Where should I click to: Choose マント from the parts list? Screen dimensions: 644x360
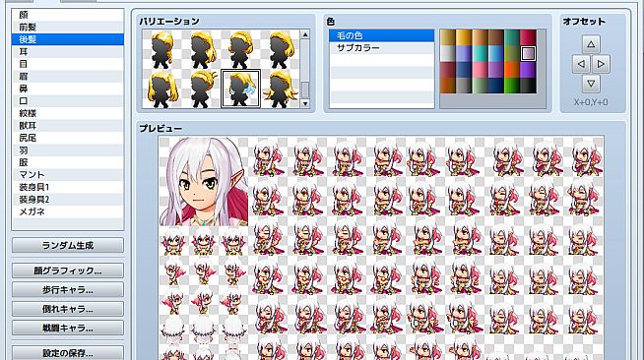pos(68,175)
